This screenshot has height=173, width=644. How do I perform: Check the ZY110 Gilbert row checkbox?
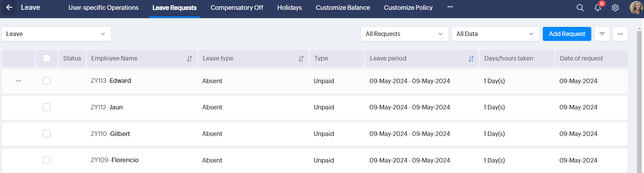46,134
